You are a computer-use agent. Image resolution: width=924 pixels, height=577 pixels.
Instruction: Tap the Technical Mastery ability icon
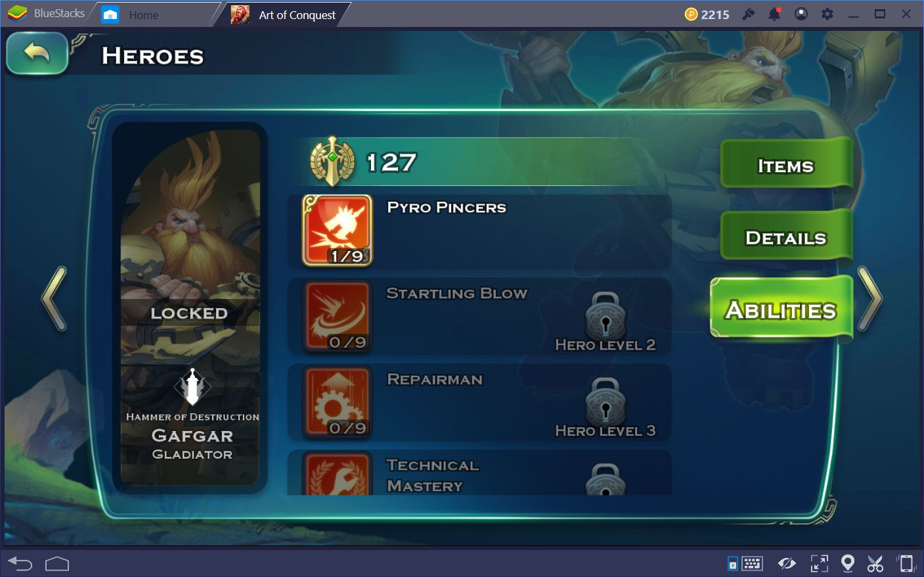click(338, 474)
